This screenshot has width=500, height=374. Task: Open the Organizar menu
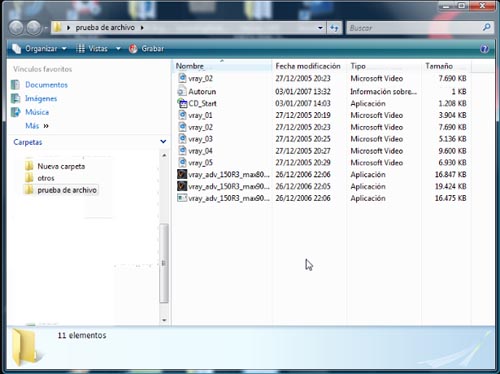[39, 49]
